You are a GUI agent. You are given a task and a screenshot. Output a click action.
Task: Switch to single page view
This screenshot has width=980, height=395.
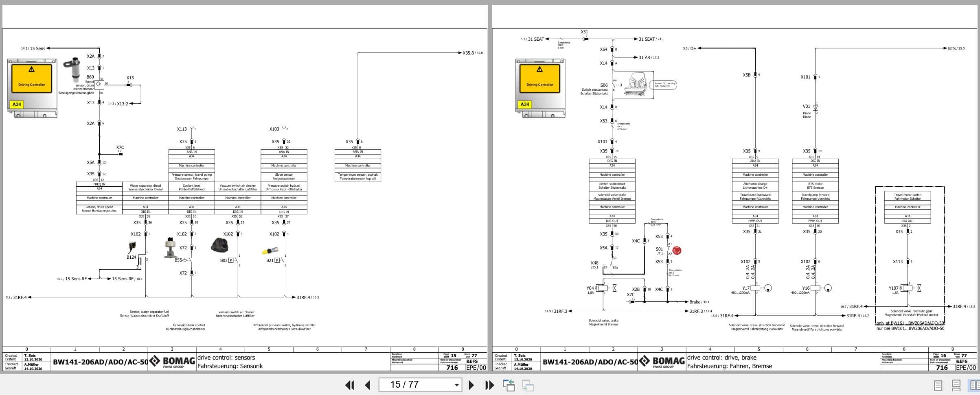(x=938, y=385)
